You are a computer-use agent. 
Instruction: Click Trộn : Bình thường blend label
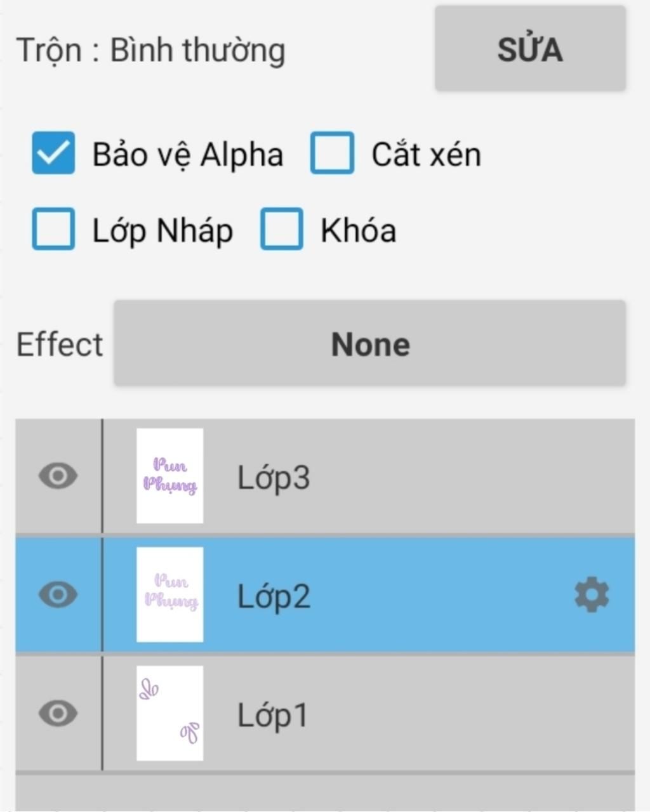pos(150,51)
